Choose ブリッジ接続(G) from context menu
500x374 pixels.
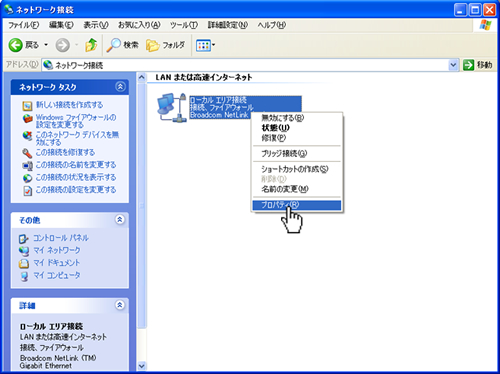coord(297,154)
